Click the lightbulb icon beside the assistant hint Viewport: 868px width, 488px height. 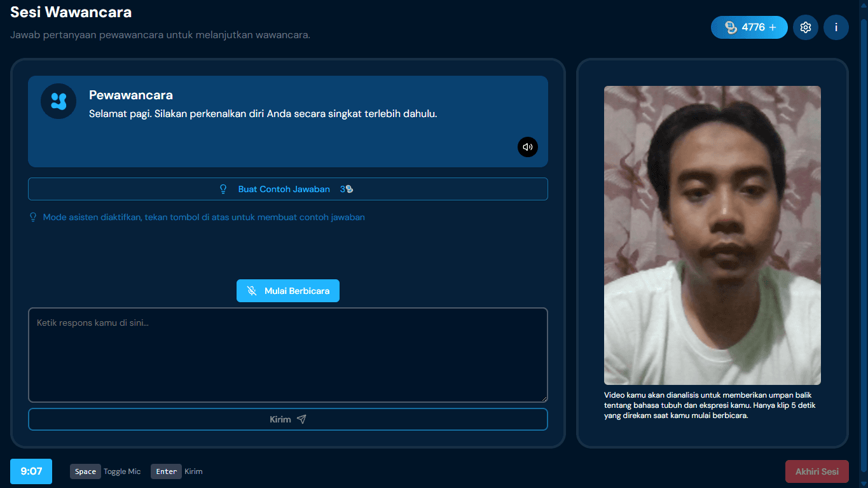[34, 217]
